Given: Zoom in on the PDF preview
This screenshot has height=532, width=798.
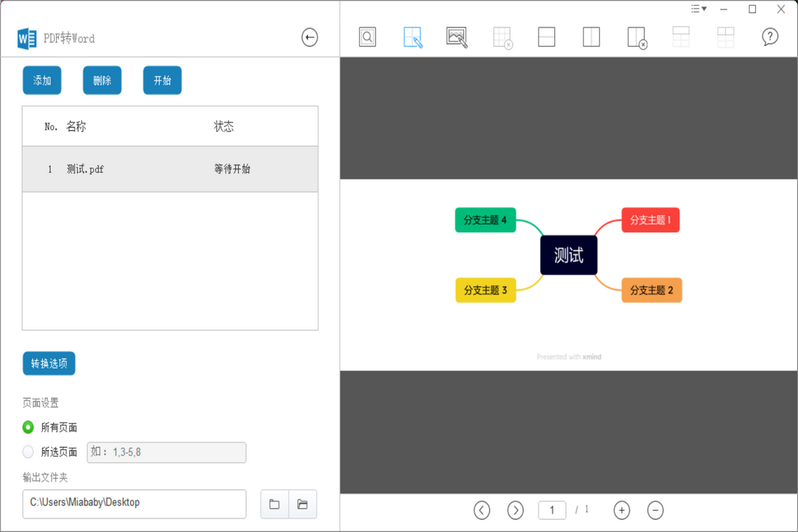Looking at the screenshot, I should tap(621, 510).
